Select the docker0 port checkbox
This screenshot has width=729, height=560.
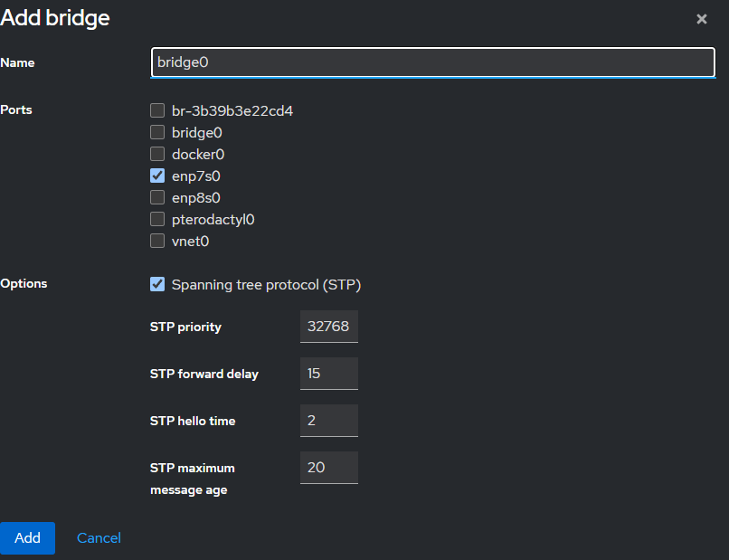point(157,155)
